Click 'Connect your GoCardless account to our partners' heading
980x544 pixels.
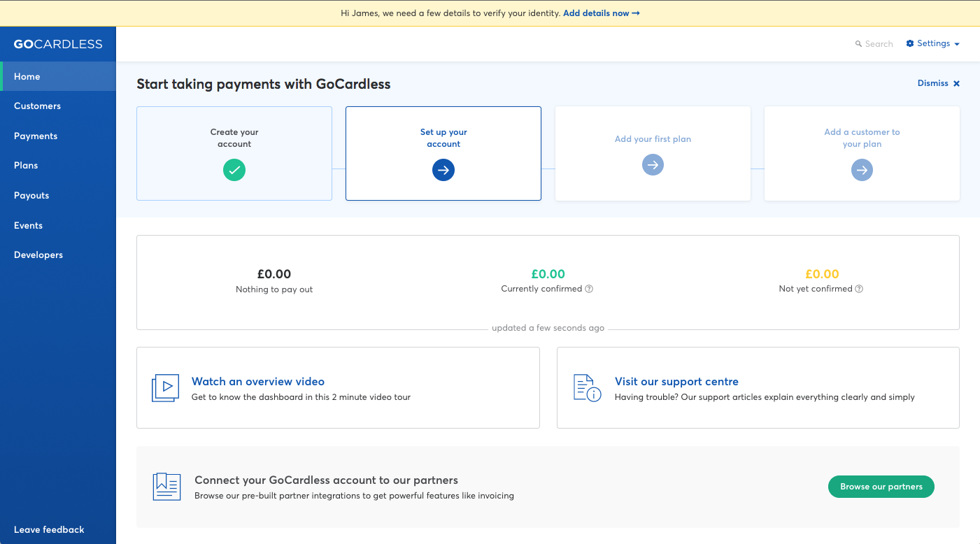(326, 480)
